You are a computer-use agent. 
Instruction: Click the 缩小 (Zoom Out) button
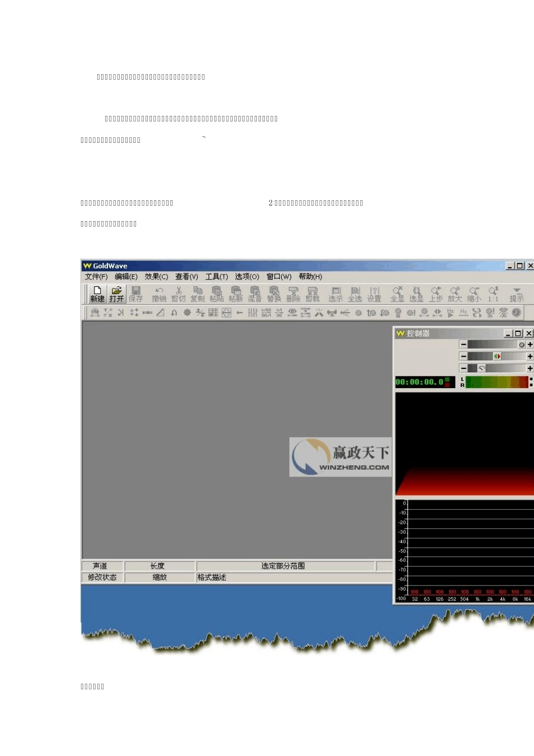tap(474, 294)
